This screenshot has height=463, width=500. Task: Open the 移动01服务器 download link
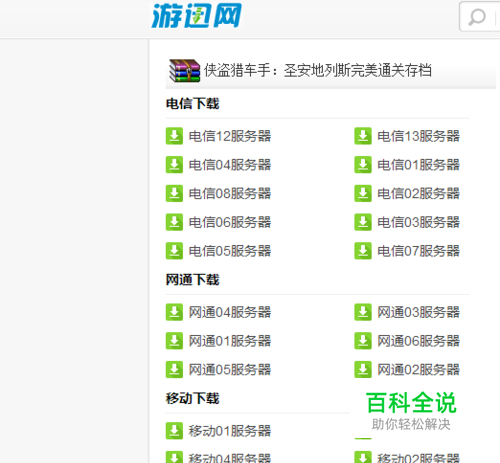(230, 431)
